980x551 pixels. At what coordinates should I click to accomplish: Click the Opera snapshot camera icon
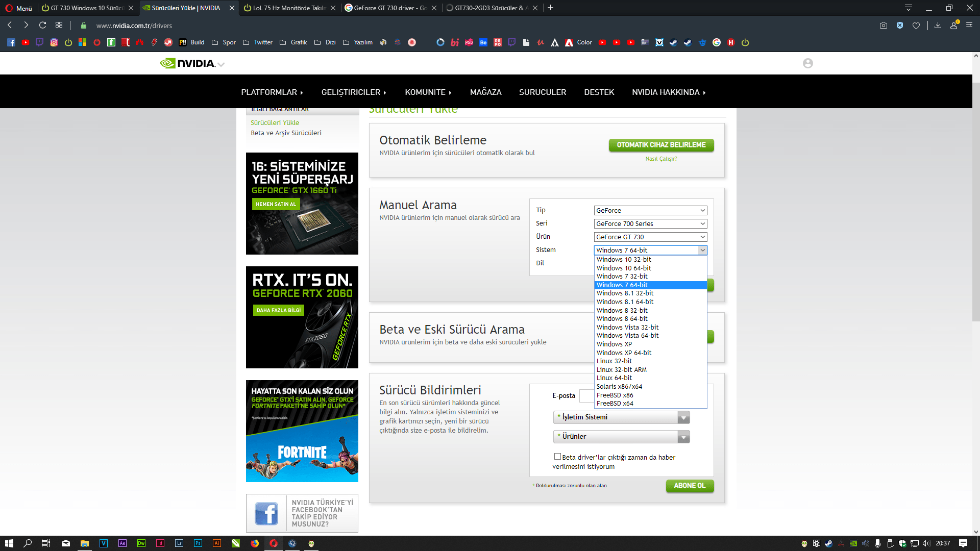(x=884, y=26)
